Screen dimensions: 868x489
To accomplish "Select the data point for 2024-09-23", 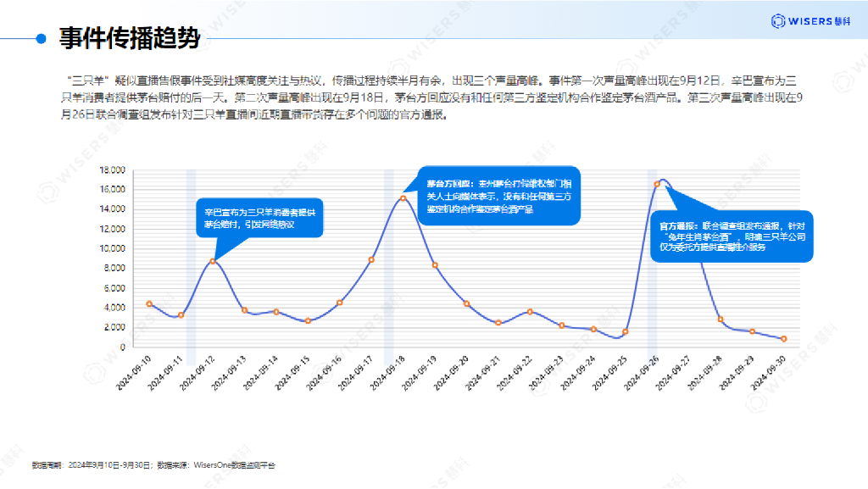I will tap(562, 325).
